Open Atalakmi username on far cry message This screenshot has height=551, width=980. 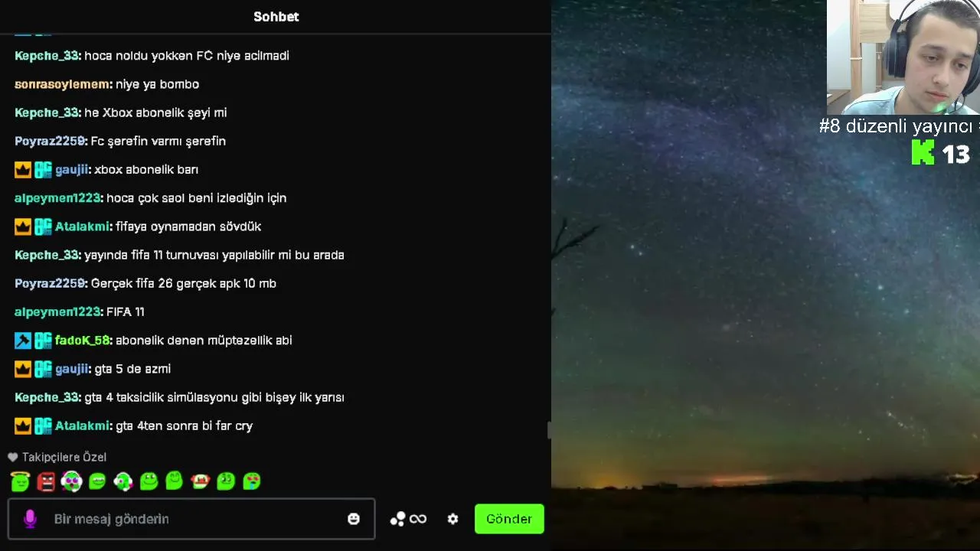pos(83,425)
